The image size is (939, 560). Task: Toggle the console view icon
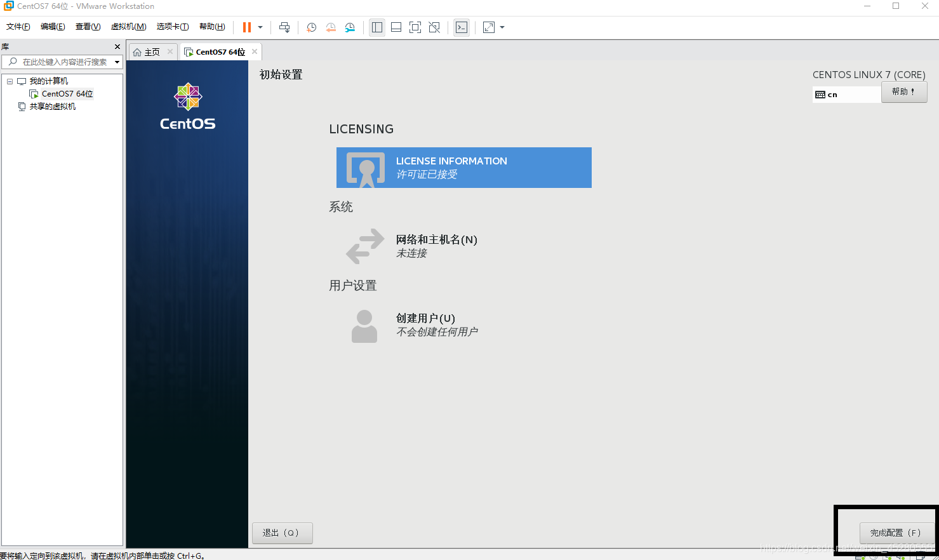tap(462, 27)
